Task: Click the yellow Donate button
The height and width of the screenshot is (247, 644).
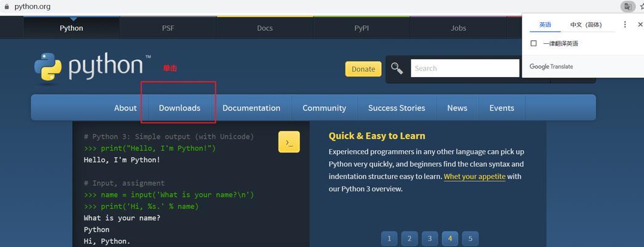Action: (363, 69)
